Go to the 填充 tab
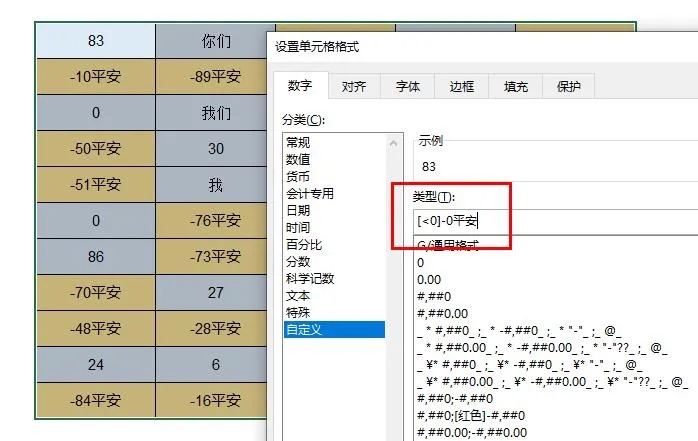698x441 pixels. tap(516, 87)
